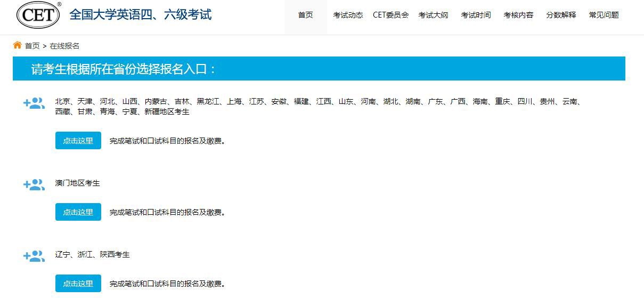This screenshot has width=644, height=298.
Task: Go to the 考试动态 menu item
Action: 348,15
